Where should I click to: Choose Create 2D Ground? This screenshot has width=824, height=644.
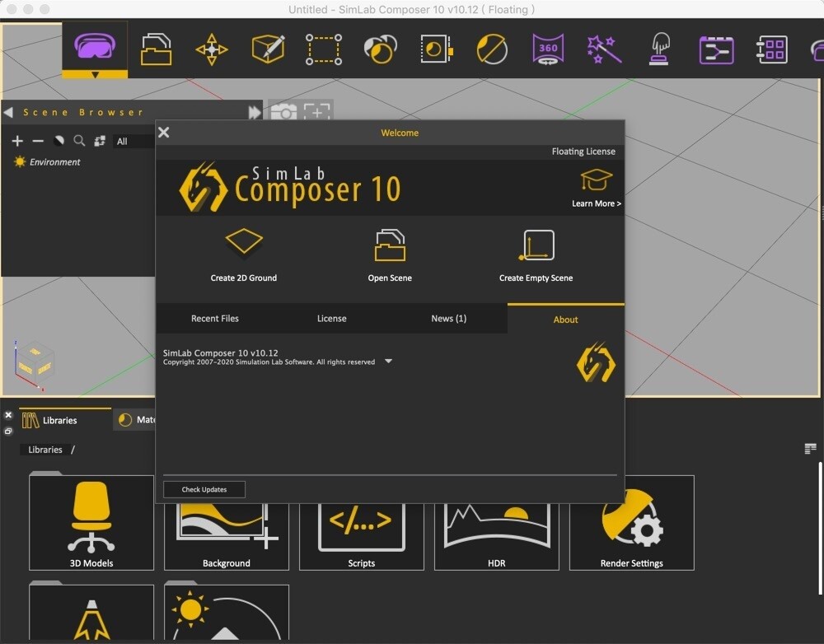click(243, 256)
